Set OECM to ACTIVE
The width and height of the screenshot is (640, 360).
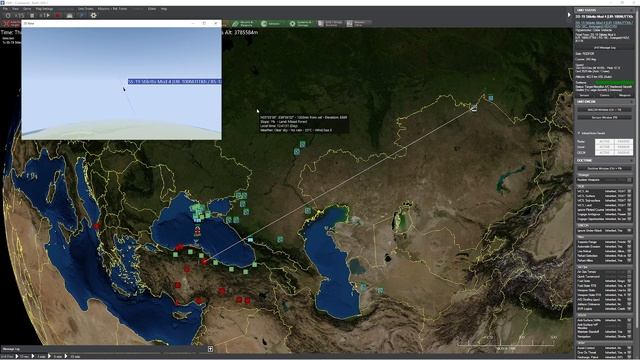coord(604,152)
